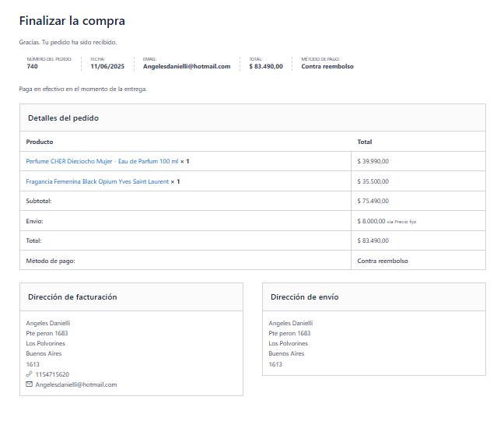504x421 pixels.
Task: Click the order date 11/06/2025
Action: click(x=107, y=67)
